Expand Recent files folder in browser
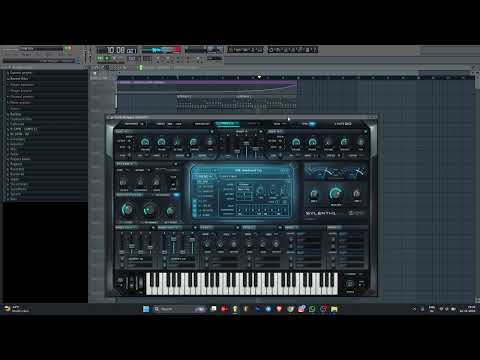Image resolution: width=480 pixels, height=360 pixels. point(19,78)
